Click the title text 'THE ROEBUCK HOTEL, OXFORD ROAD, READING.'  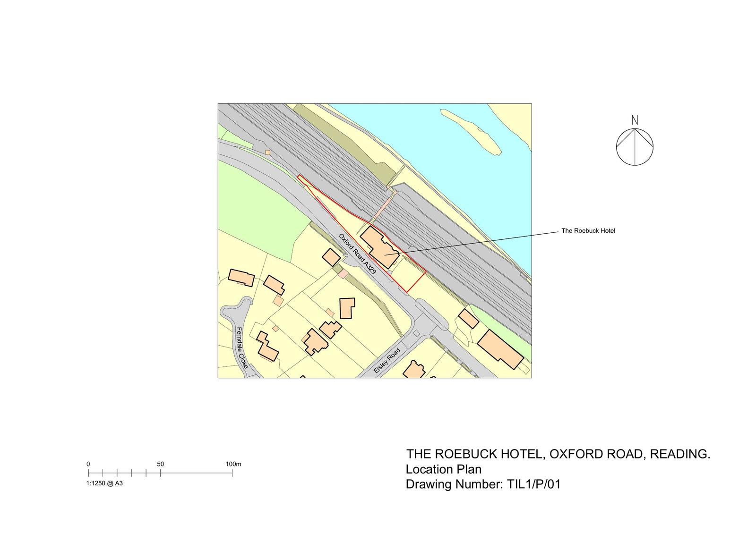[x=558, y=454]
